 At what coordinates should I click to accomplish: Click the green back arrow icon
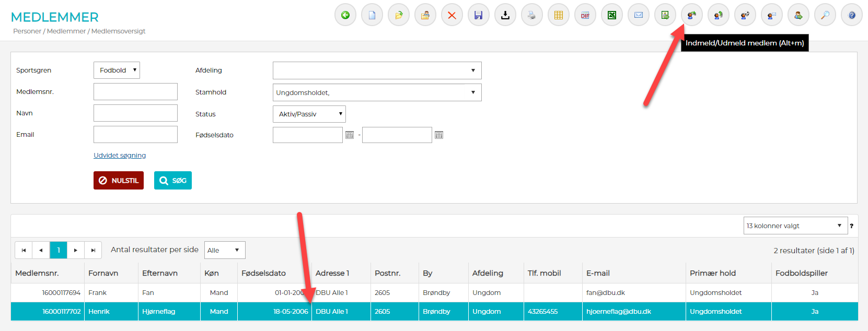click(345, 15)
